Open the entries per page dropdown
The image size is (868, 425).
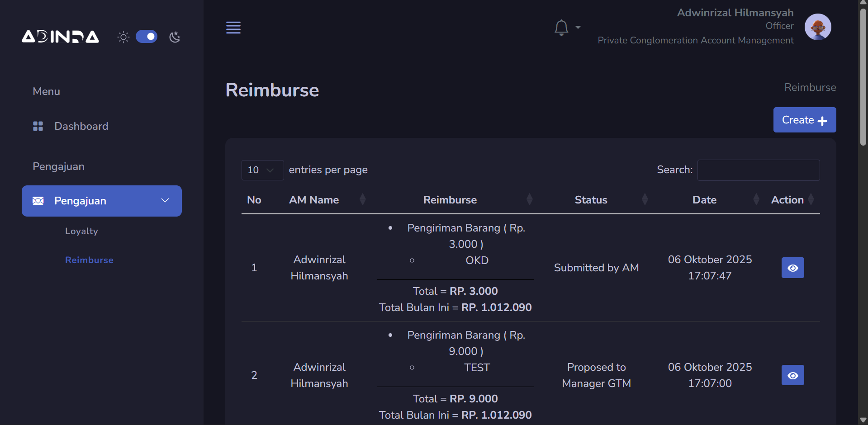tap(262, 170)
